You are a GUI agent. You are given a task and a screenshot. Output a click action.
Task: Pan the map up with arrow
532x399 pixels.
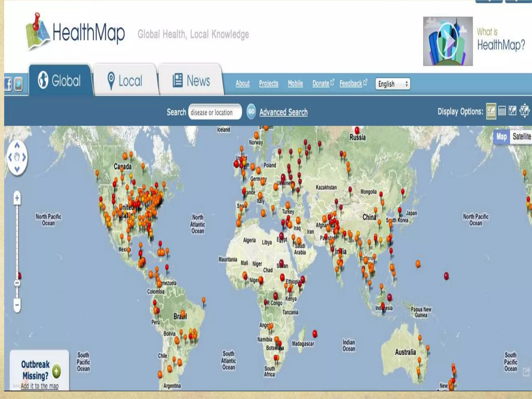pos(17,146)
